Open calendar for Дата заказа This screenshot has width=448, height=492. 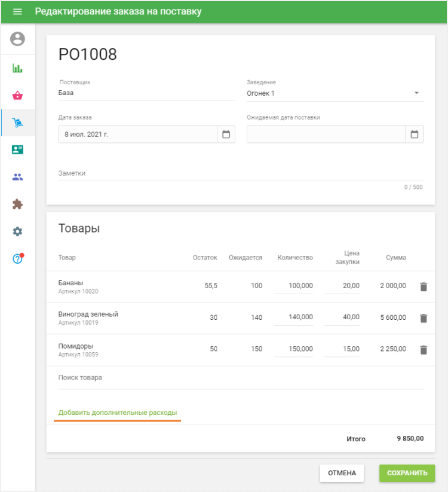(226, 135)
